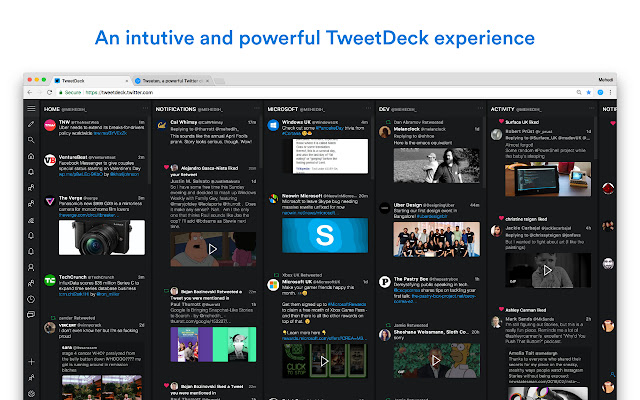Click the Cal Whitney name in Notifications
640x400 pixels.
click(184, 122)
